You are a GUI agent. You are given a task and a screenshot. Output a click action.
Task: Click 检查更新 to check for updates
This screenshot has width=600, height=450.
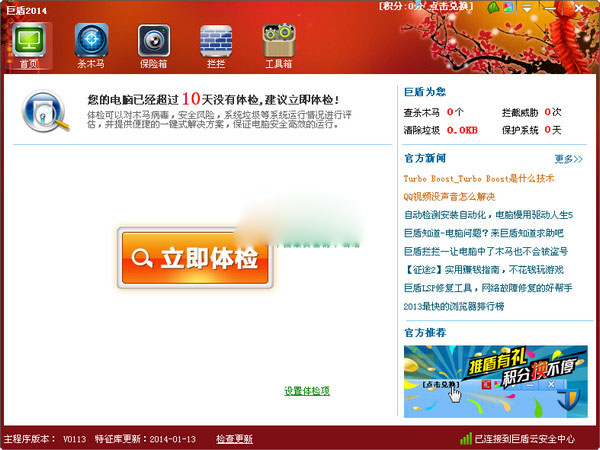(234, 438)
